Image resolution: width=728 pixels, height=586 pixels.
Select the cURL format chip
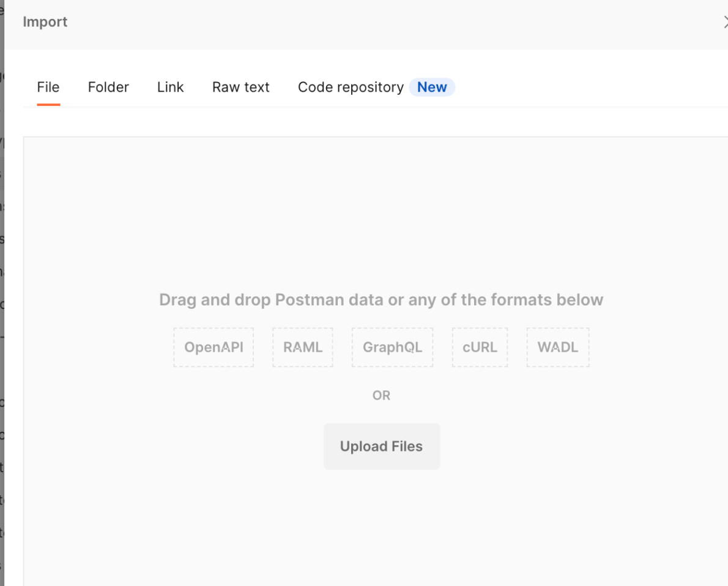point(480,347)
